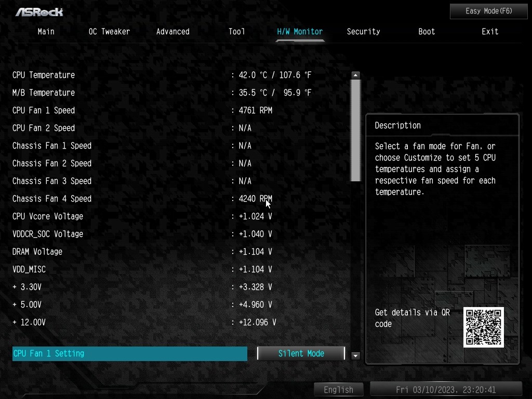Switch to the Main tab
The image size is (532, 399).
click(x=46, y=32)
